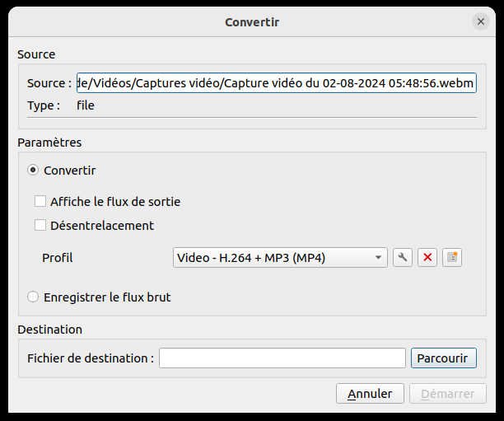Screen dimensions: 504x421
Task: Click the Annuler button
Action: tap(370, 393)
